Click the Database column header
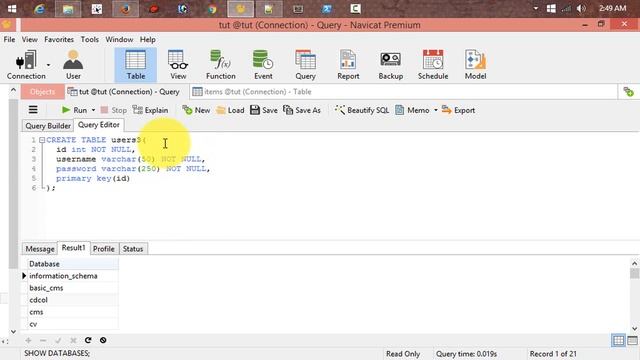 click(x=73, y=264)
